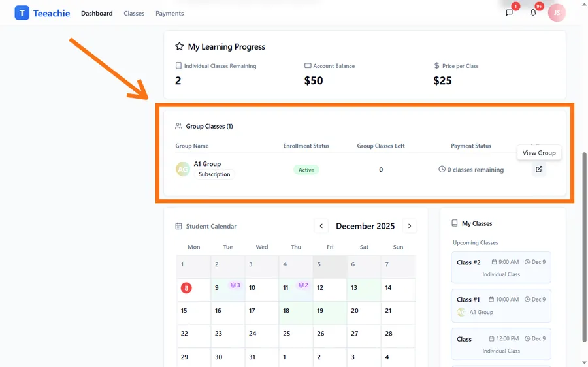Click the purple class count badge on December 11

[303, 285]
